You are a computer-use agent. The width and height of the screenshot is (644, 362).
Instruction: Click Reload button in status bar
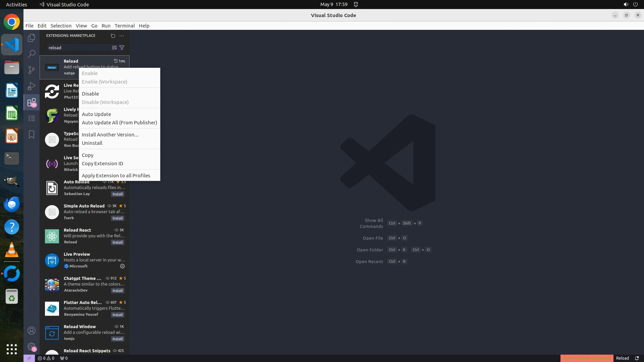tap(622, 358)
